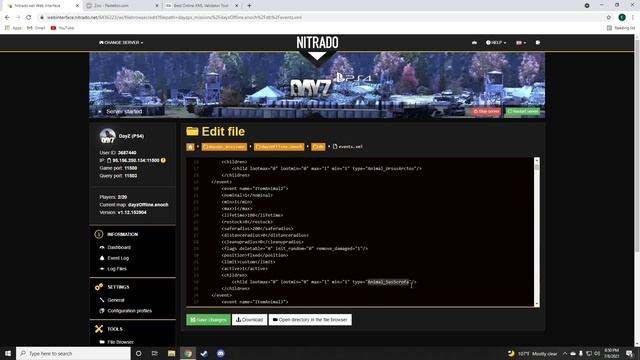The width and height of the screenshot is (640, 360).
Task: Open a new browser tab
Action: pos(249,6)
